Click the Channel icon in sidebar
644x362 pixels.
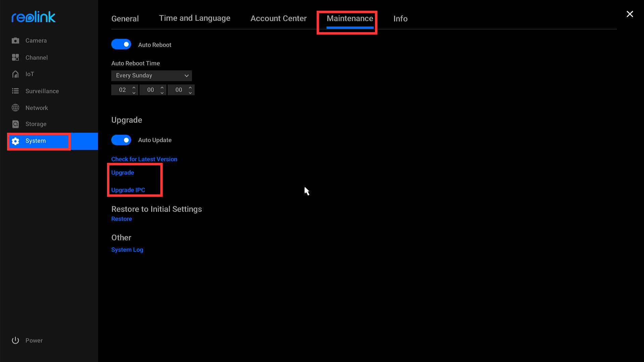[x=16, y=57]
